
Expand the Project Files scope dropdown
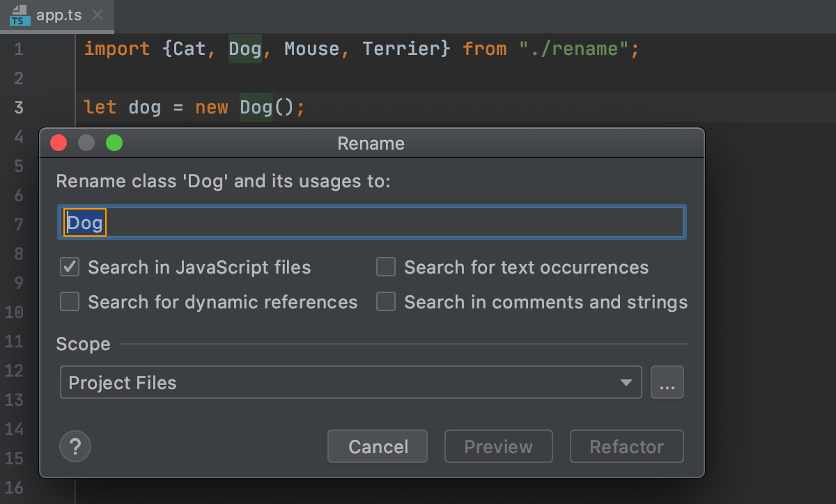pyautogui.click(x=350, y=383)
